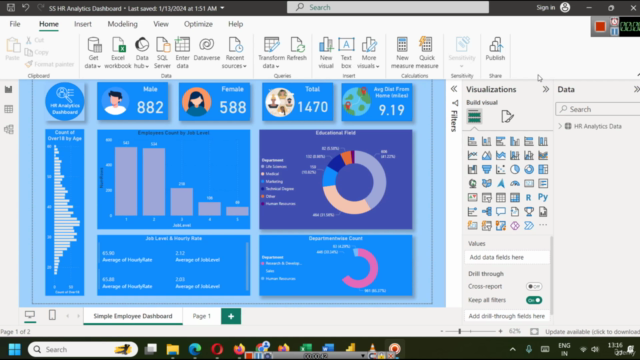Open the Help ribbon tab

[x=236, y=24]
